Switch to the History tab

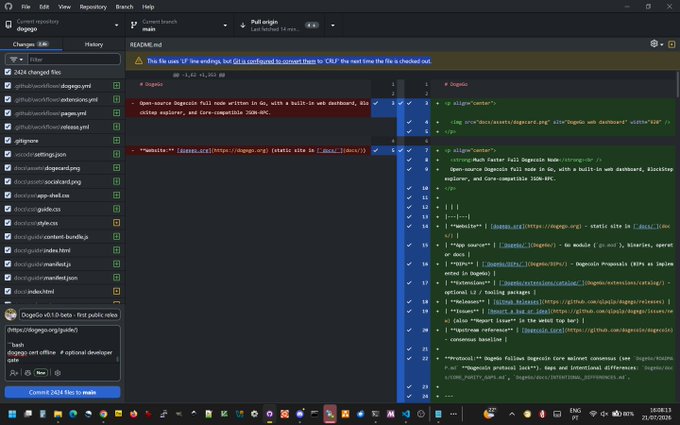point(94,44)
